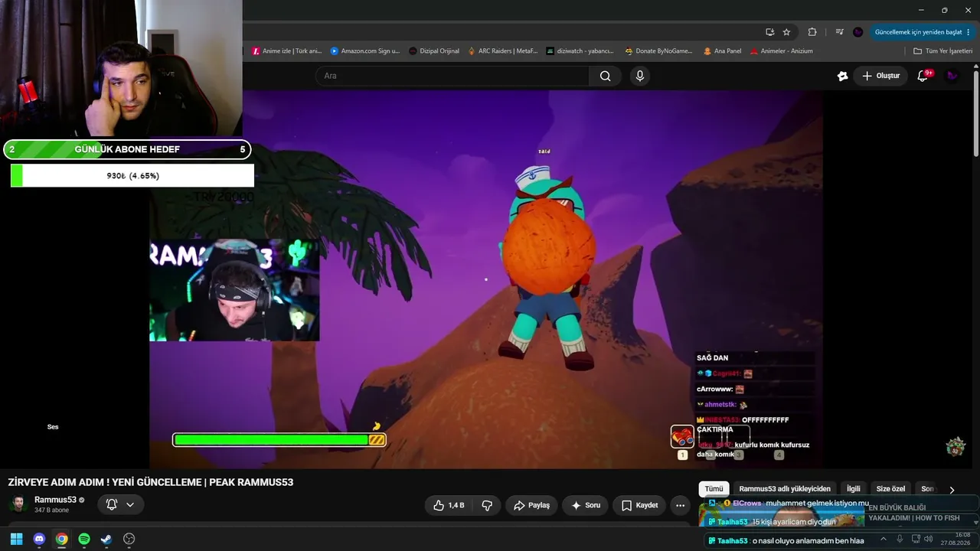Open the browser extensions puzzle icon
The height and width of the screenshot is (551, 980).
click(x=812, y=32)
